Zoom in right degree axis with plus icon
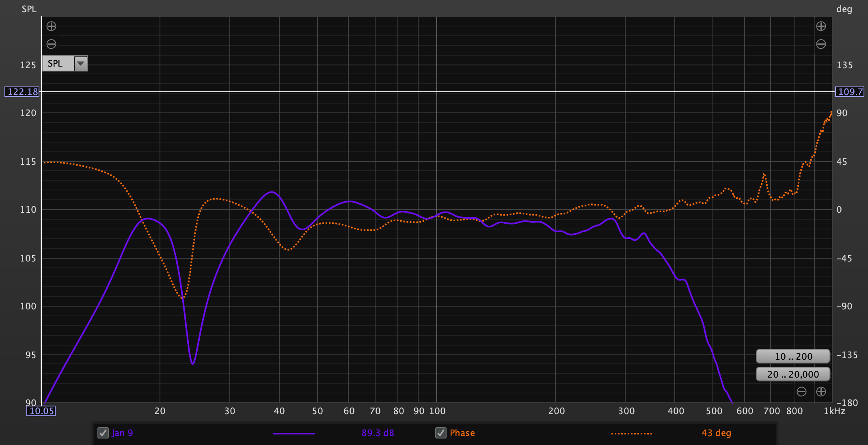 821,26
